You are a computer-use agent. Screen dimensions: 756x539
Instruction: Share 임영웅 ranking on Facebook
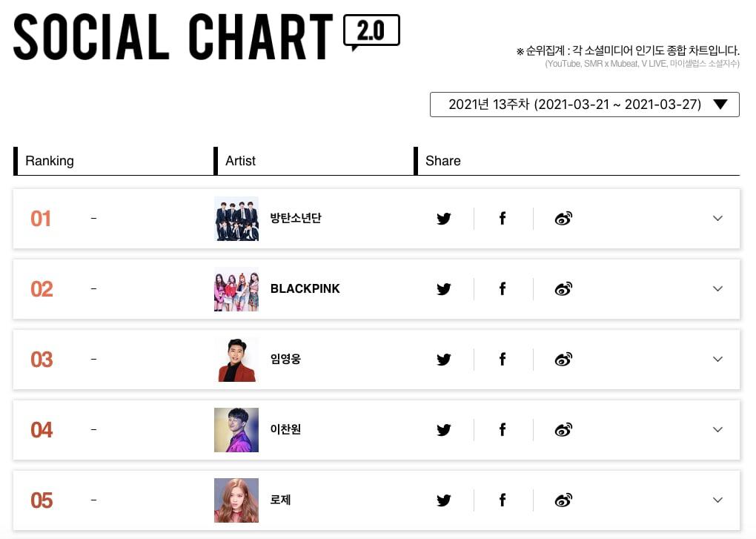pos(503,360)
